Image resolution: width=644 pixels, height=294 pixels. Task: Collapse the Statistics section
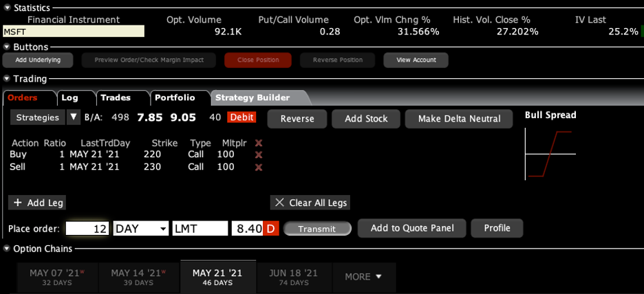click(7, 8)
